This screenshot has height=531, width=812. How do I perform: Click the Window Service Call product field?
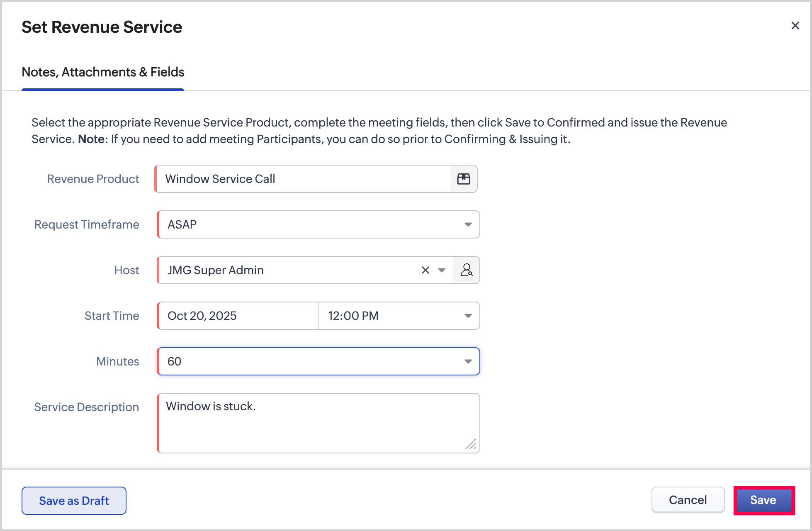[303, 179]
